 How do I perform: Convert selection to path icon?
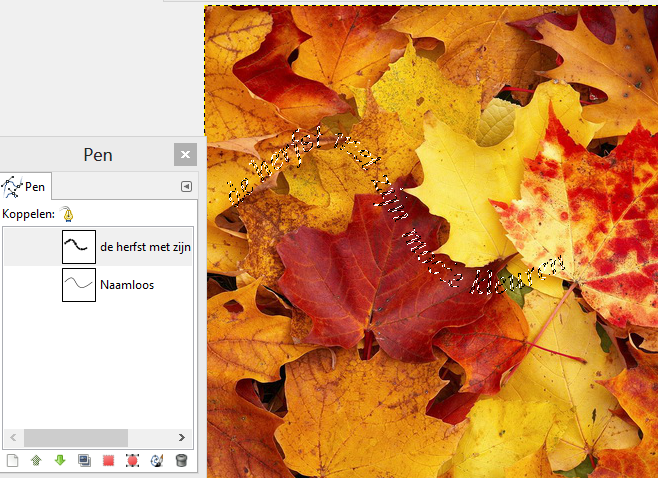(133, 461)
